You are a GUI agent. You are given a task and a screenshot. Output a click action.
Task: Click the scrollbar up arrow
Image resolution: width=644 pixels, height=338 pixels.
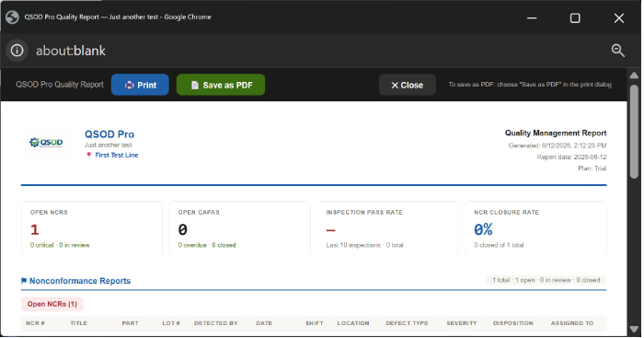click(634, 76)
